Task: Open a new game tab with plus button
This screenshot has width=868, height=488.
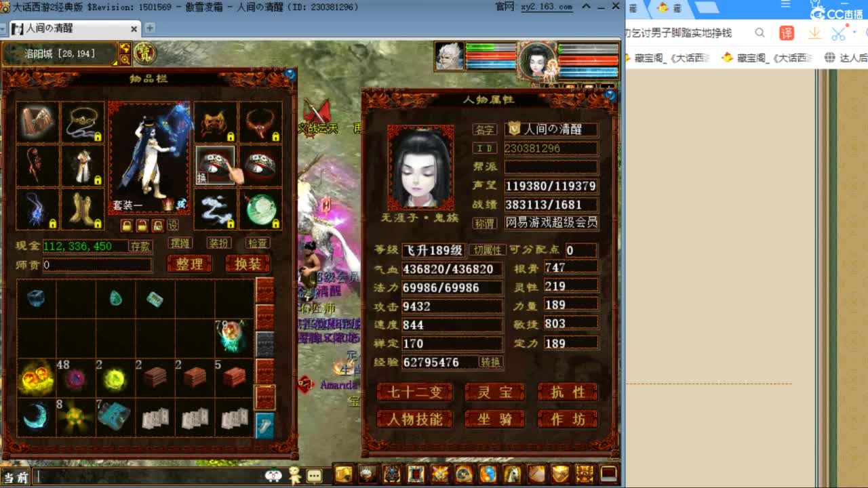Action: pyautogui.click(x=150, y=28)
